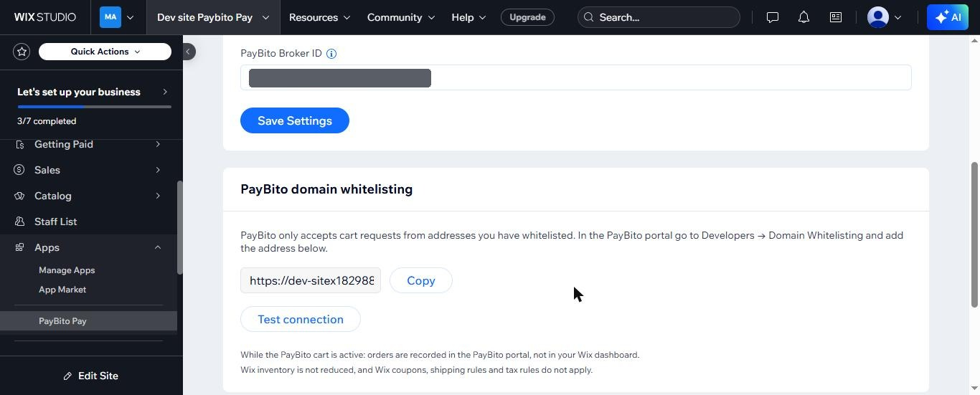980x395 pixels.
Task: Click the setup progress bar
Action: [94, 107]
